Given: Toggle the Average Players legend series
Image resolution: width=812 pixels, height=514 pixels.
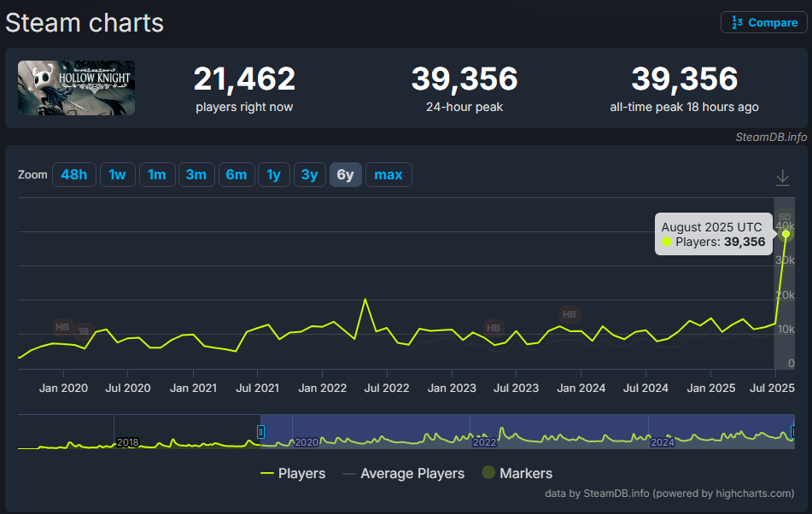Looking at the screenshot, I should pos(403,473).
